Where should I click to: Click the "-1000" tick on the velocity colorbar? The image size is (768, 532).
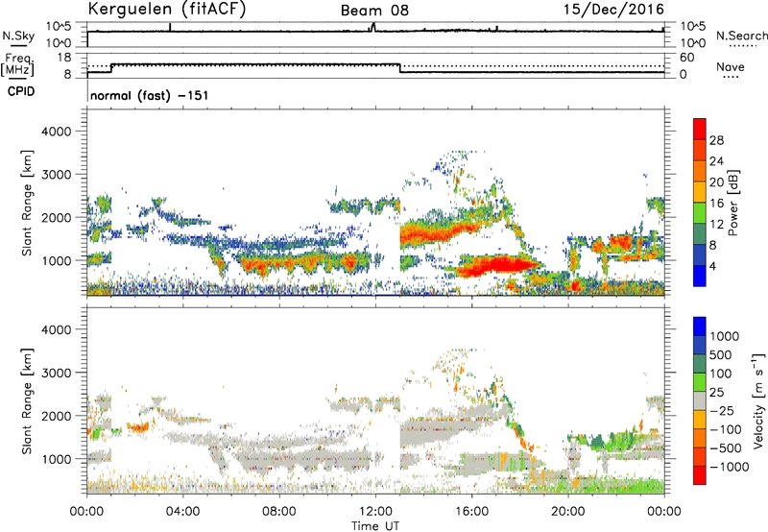[730, 467]
